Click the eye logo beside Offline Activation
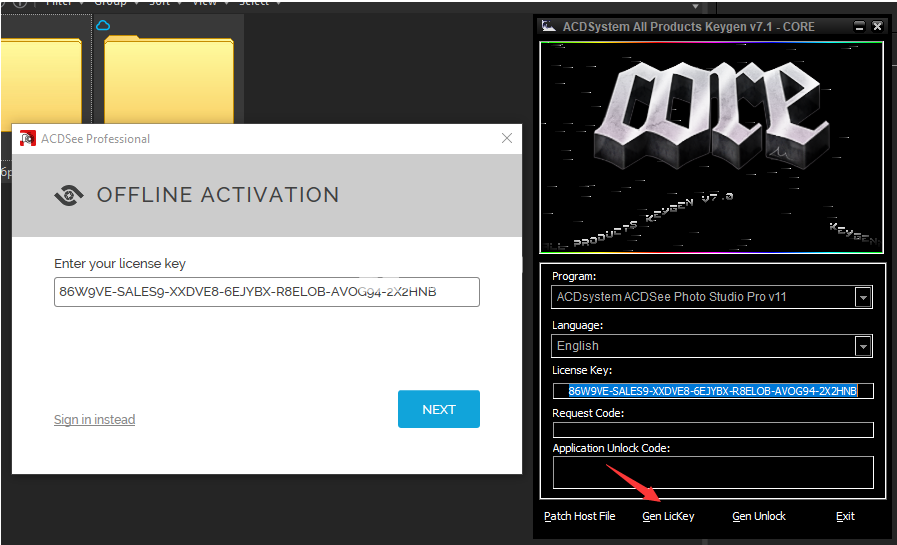 69,195
